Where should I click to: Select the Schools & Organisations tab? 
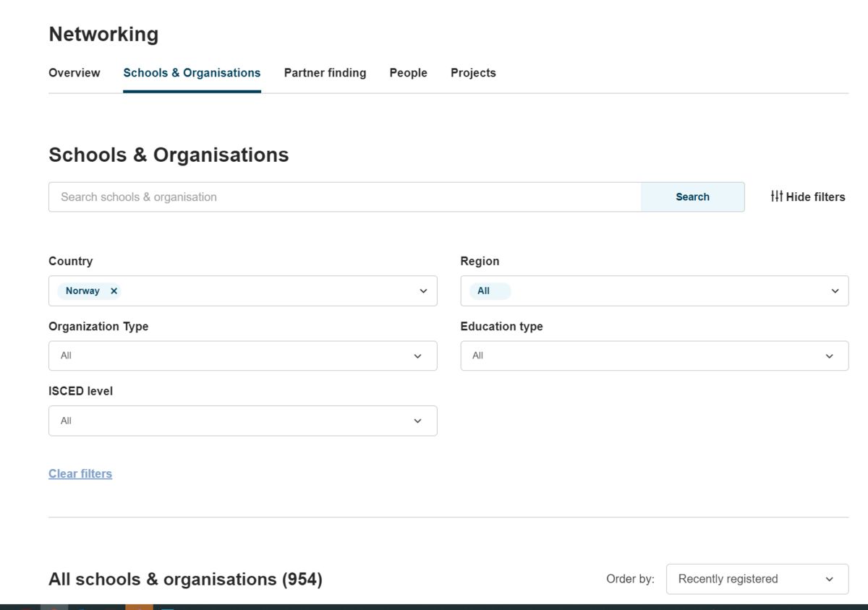point(192,73)
